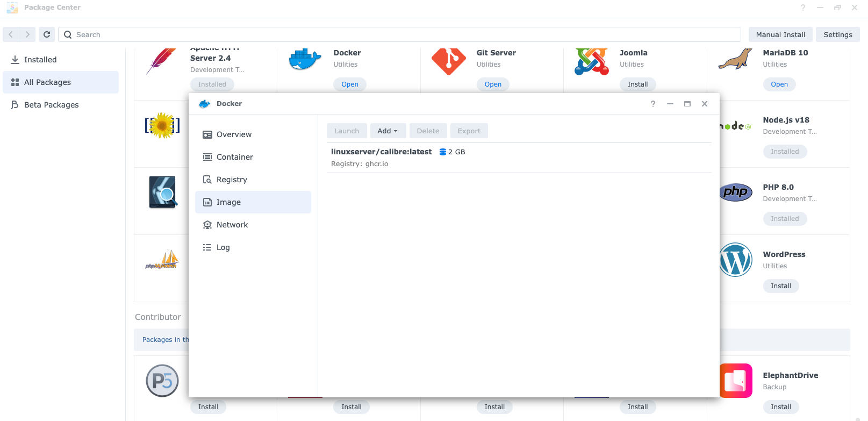This screenshot has height=421, width=868.
Task: Open the Docker package in Package Center
Action: coord(350,84)
